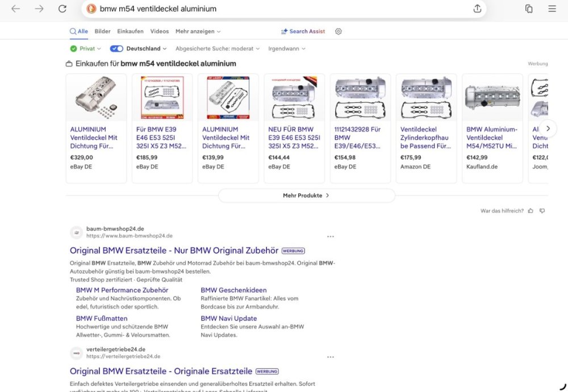
Task: Open the €154,98 product image
Action: tap(361, 98)
